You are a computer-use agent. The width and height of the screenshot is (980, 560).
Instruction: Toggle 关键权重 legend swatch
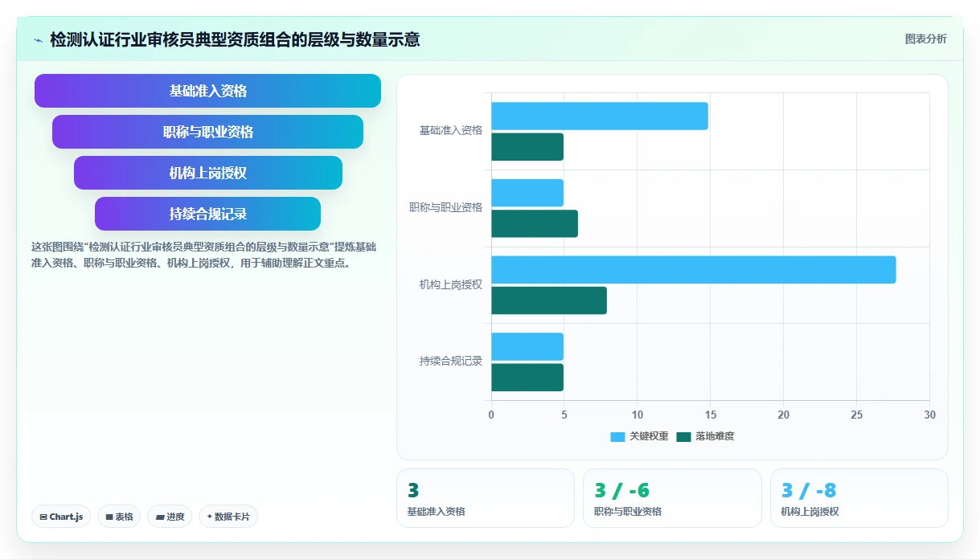[617, 437]
